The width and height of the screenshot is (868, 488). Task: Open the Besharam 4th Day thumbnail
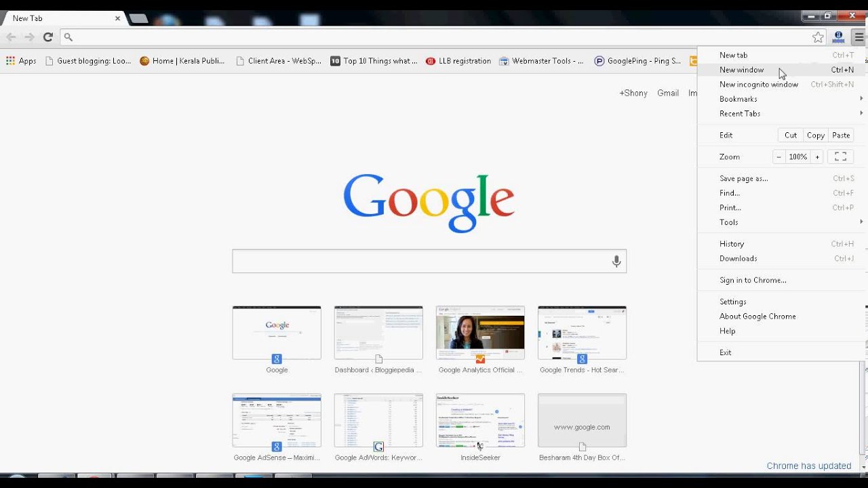coord(582,420)
